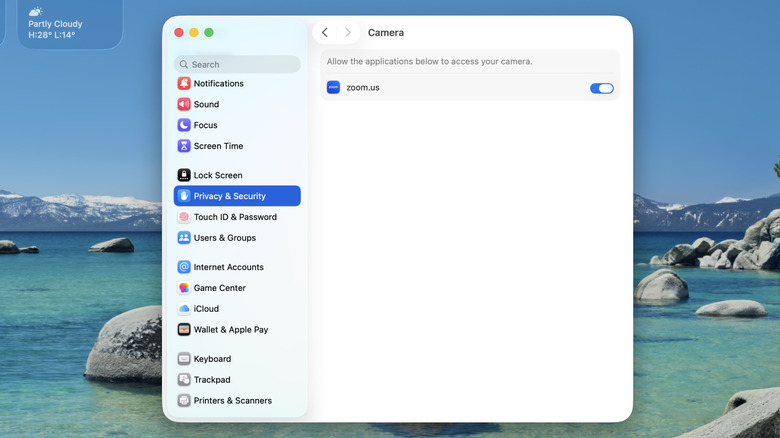Focus the Search field in sidebar
Screen dimensions: 780x438
coord(237,64)
